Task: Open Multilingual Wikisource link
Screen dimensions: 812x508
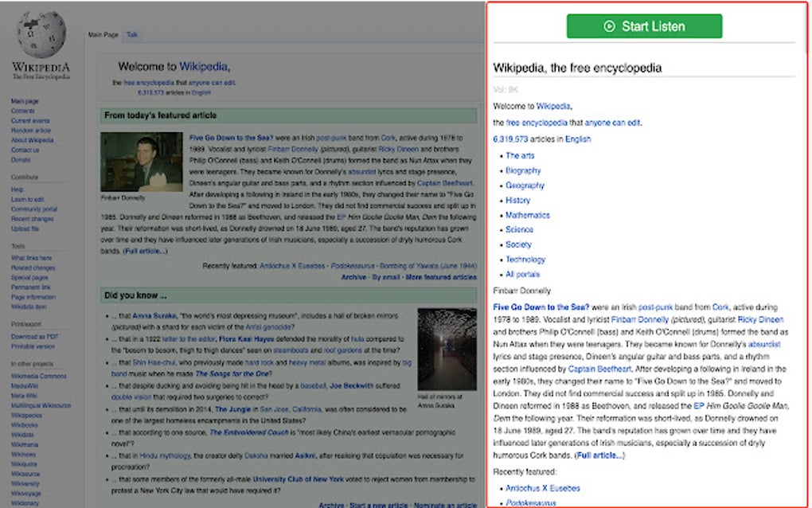Action: click(41, 405)
